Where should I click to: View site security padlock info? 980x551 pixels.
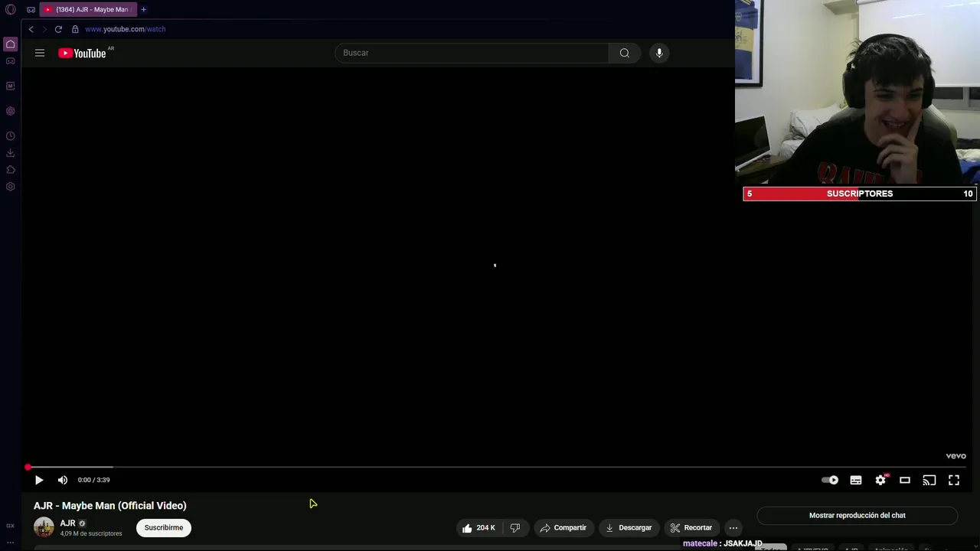(75, 29)
